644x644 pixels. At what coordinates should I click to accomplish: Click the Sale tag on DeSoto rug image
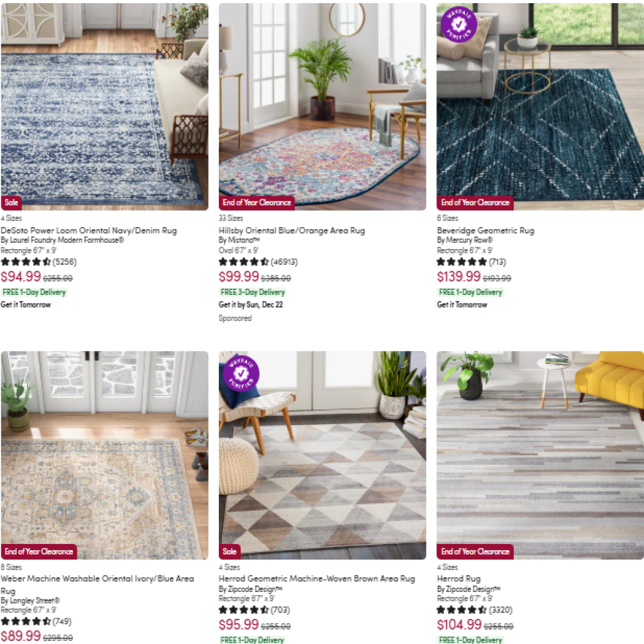click(x=11, y=203)
